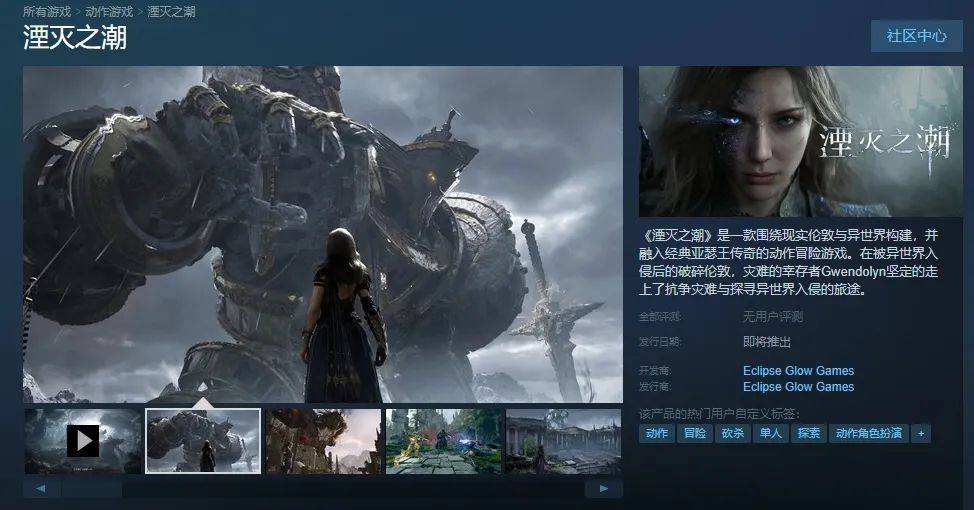Viewport: 974px width, 510px height.
Task: Go to 动作游戏 breadcrumb category
Action: tap(109, 12)
